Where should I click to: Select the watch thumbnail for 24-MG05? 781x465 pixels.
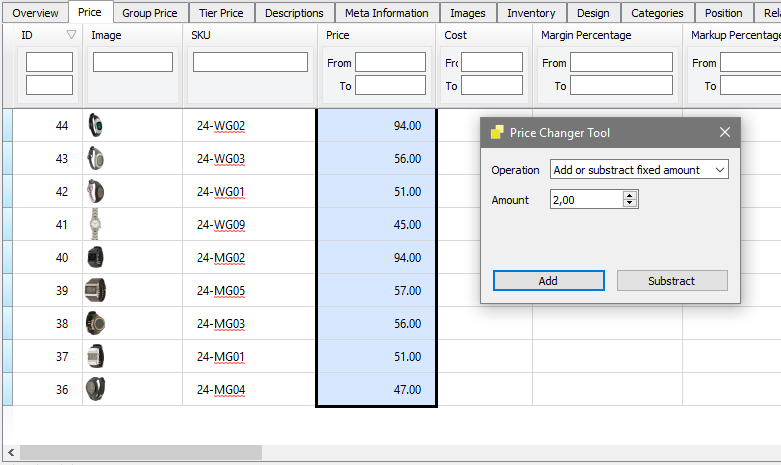point(95,291)
